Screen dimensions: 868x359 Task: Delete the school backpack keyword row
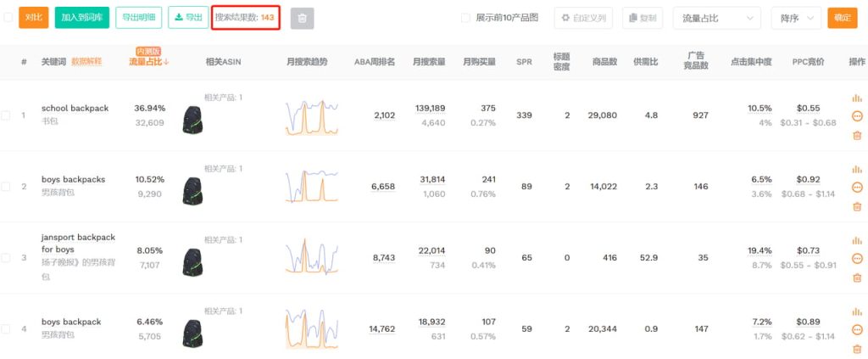click(856, 135)
